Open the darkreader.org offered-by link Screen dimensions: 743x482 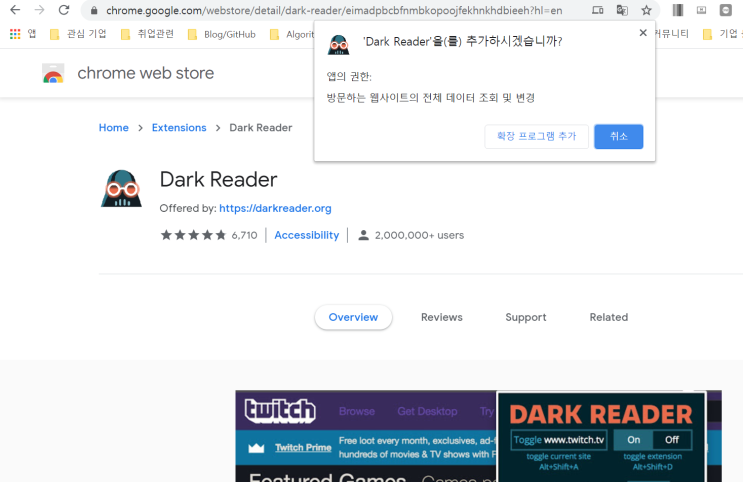(x=275, y=208)
